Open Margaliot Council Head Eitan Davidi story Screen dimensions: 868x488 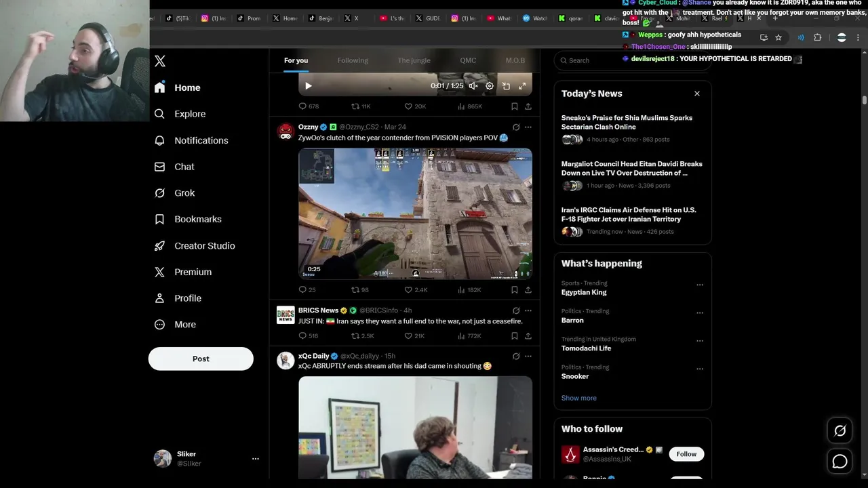click(633, 176)
